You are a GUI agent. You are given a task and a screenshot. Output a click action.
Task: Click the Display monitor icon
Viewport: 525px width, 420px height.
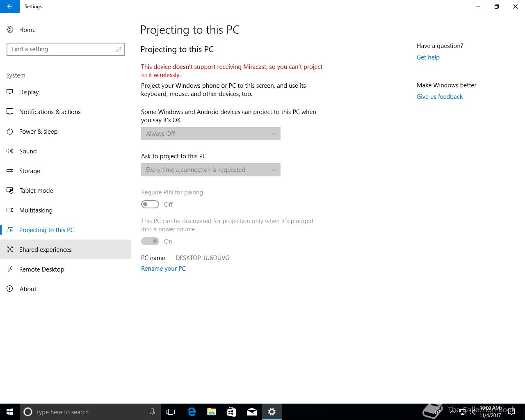click(x=10, y=92)
